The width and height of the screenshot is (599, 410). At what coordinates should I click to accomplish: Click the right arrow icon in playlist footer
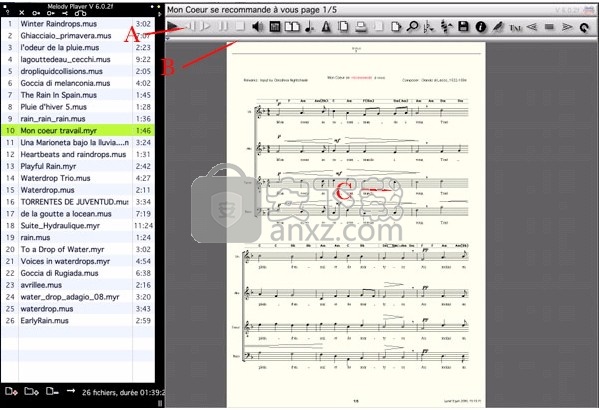click(71, 391)
